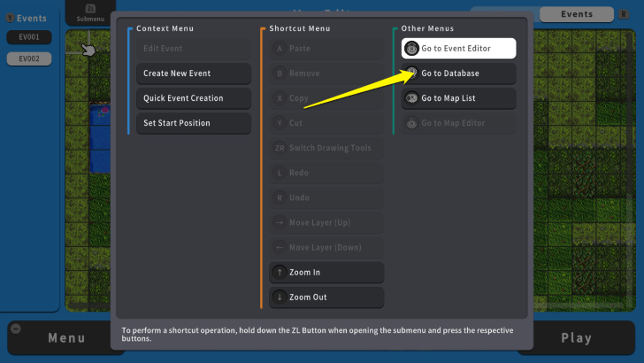Choose Quick Event Creation
The height and width of the screenshot is (363, 644).
coord(193,98)
